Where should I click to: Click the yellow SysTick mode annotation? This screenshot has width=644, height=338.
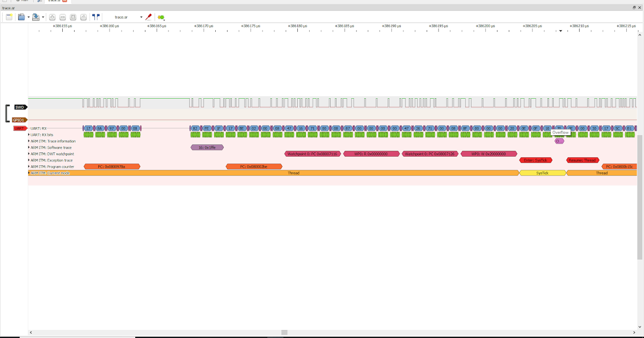tap(543, 173)
